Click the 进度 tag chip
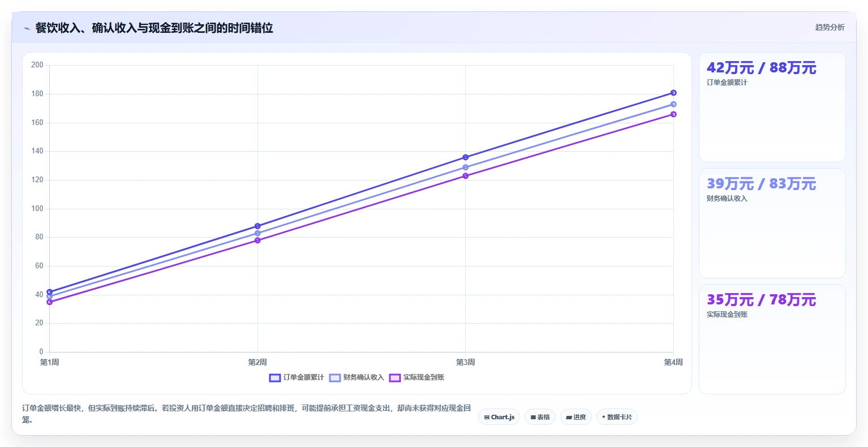This screenshot has width=868, height=447. [x=576, y=417]
